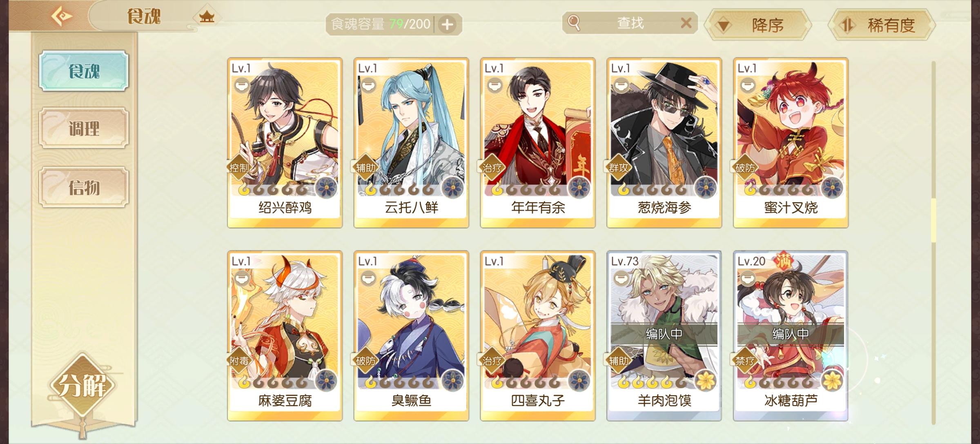Tap the gold flower emblem on 冰糖葫芦

click(x=832, y=381)
